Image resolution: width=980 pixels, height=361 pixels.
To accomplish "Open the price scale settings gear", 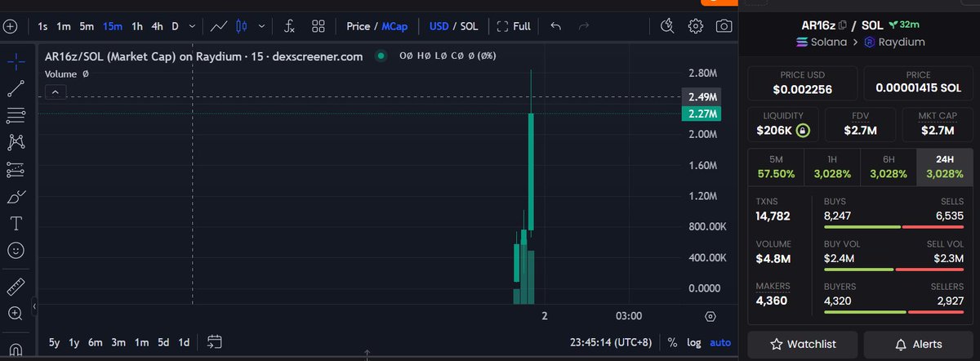I will pyautogui.click(x=710, y=316).
